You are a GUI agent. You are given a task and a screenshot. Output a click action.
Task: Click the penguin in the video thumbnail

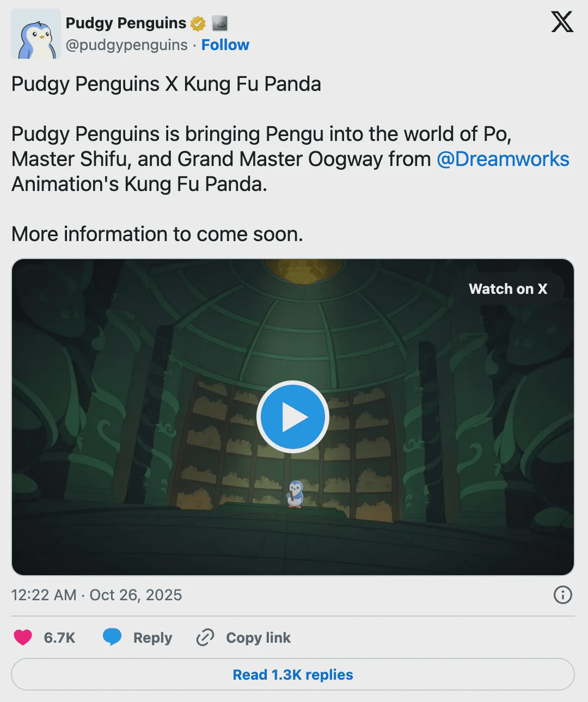(x=295, y=494)
